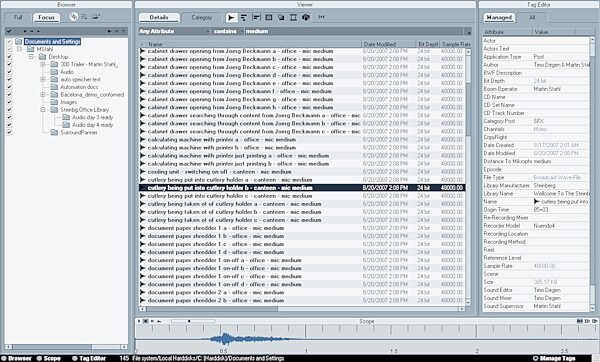This screenshot has width=600, height=362.
Task: Toggle the Browser panel button in status bar
Action: coord(16,358)
